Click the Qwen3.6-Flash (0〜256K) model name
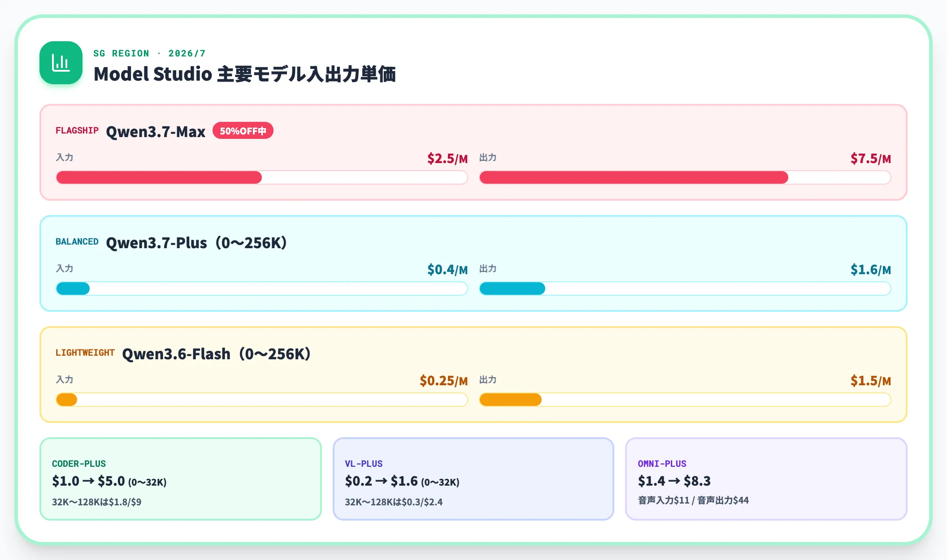The width and height of the screenshot is (947, 560). point(217,354)
